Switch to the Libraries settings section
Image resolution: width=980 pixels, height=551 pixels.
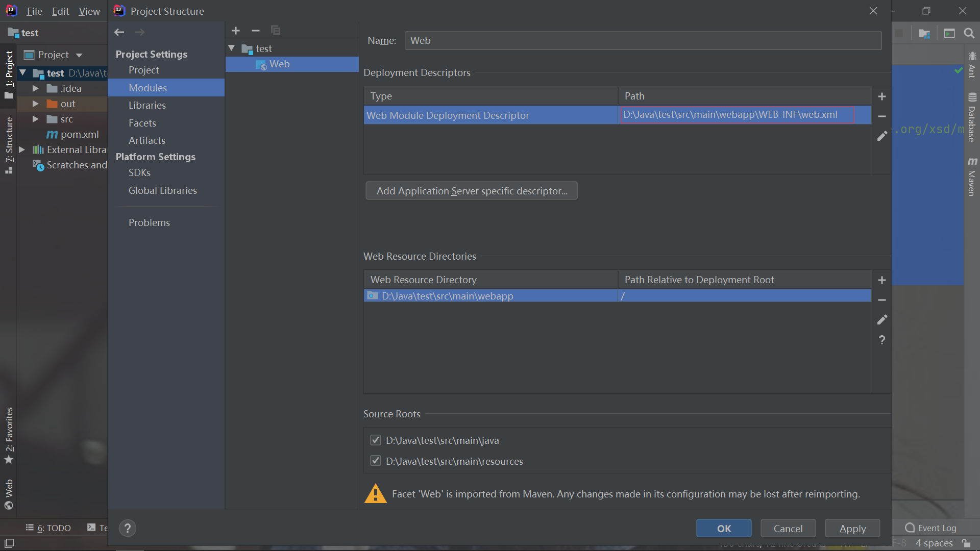pos(147,105)
